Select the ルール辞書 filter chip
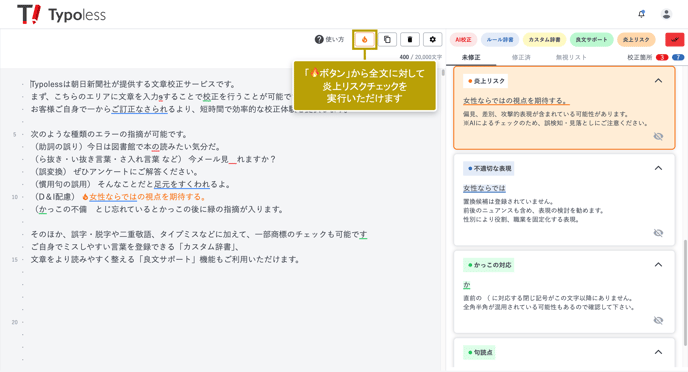 (500, 39)
